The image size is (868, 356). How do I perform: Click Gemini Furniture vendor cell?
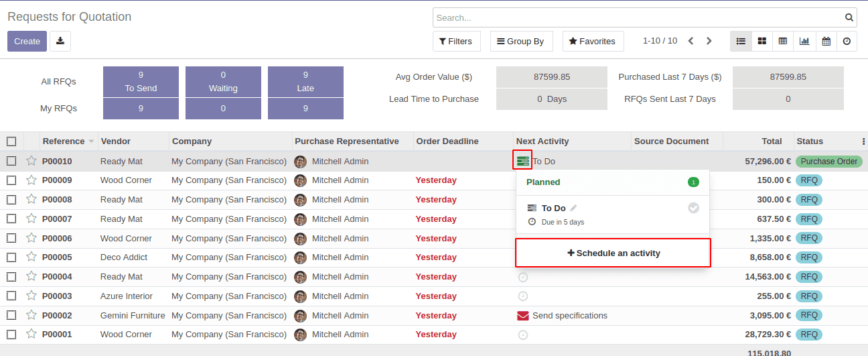click(133, 315)
